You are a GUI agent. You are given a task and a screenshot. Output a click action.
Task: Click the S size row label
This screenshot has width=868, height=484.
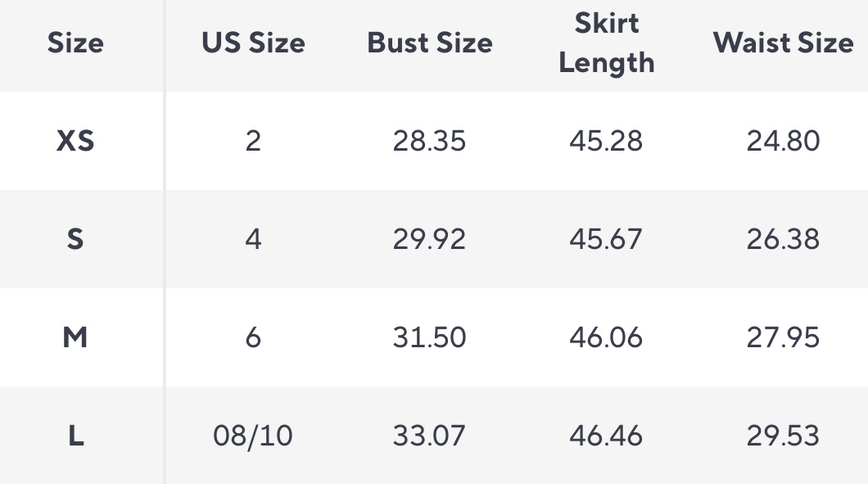75,239
